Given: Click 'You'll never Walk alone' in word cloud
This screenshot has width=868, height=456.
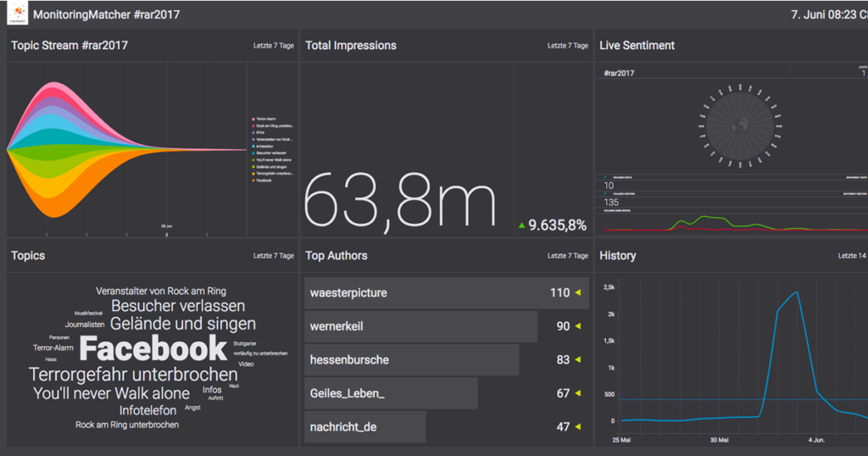Looking at the screenshot, I should coord(111,393).
